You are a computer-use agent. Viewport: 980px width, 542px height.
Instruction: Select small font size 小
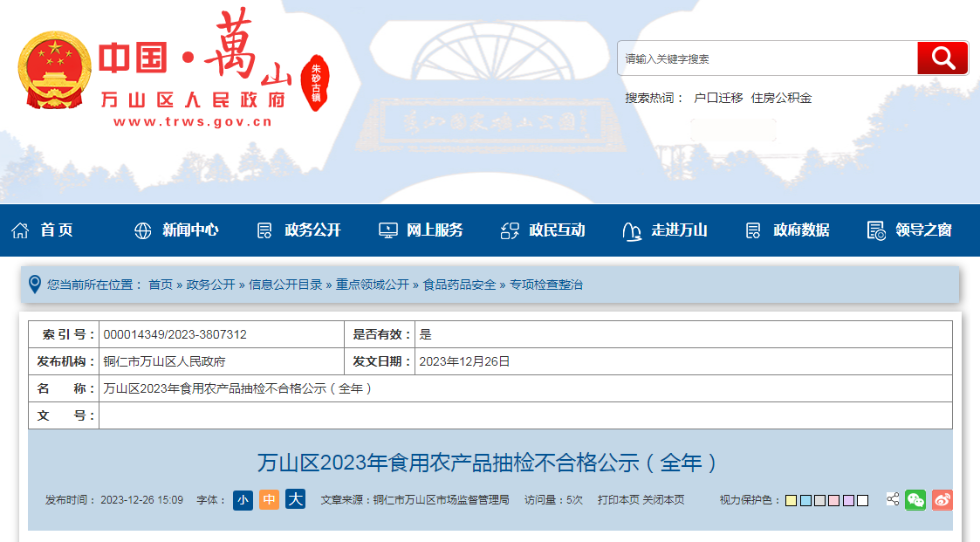pyautogui.click(x=243, y=500)
